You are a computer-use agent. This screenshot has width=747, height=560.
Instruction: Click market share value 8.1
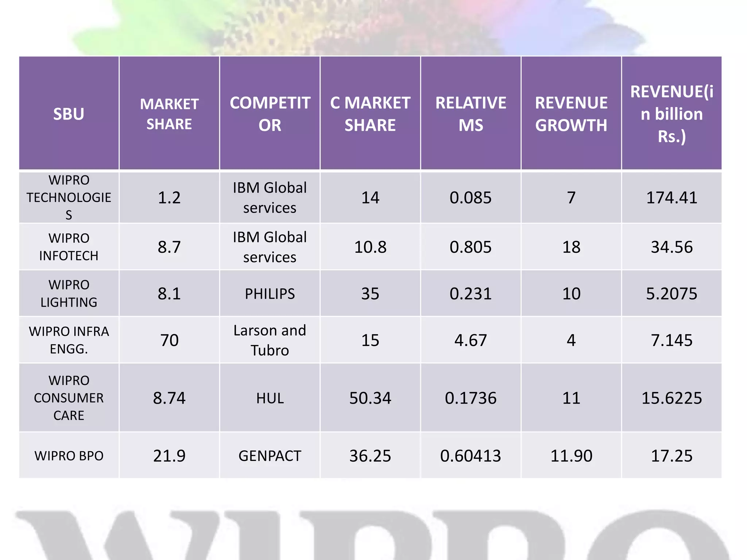tap(169, 293)
